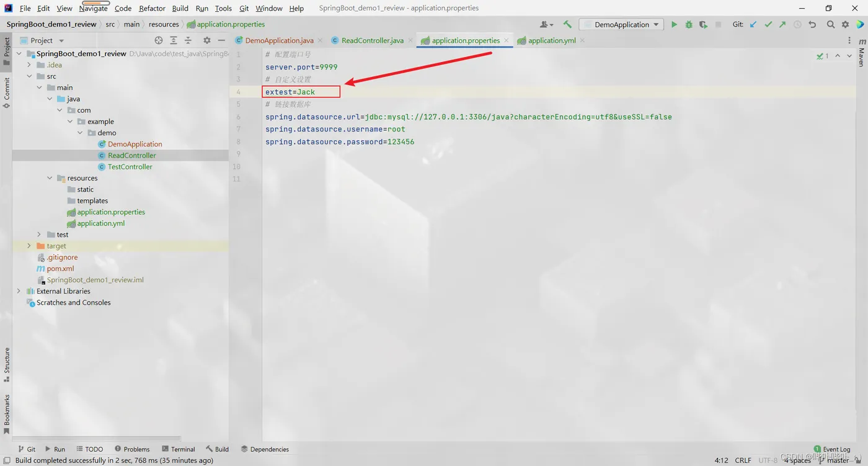868x466 pixels.
Task: Click the Git Rollback undo icon
Action: [812, 24]
